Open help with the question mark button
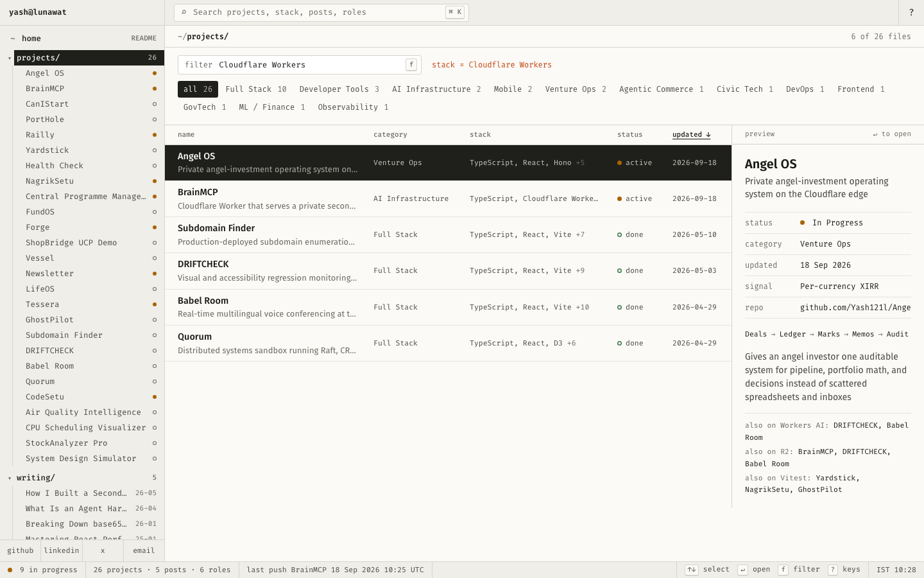 911,12
